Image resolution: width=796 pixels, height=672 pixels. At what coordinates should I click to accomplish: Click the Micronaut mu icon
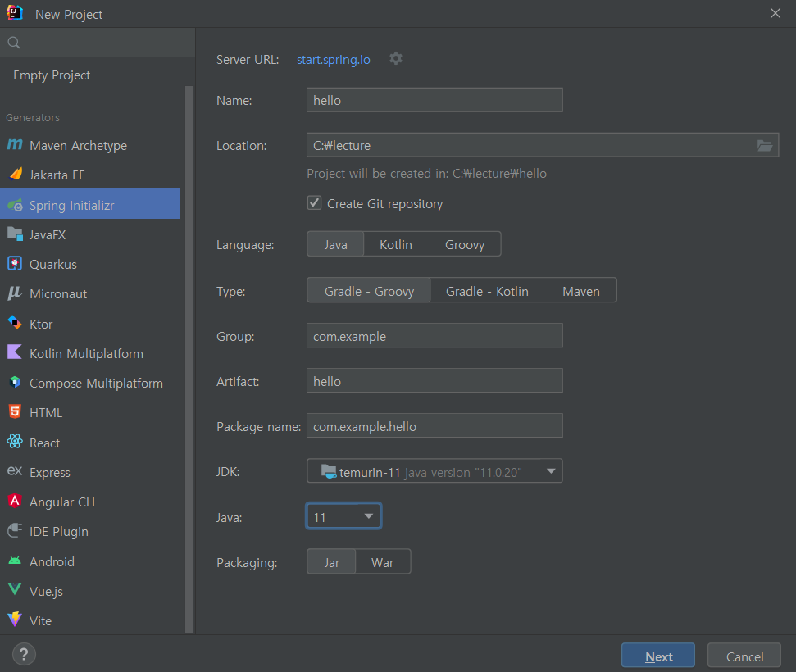coord(15,293)
